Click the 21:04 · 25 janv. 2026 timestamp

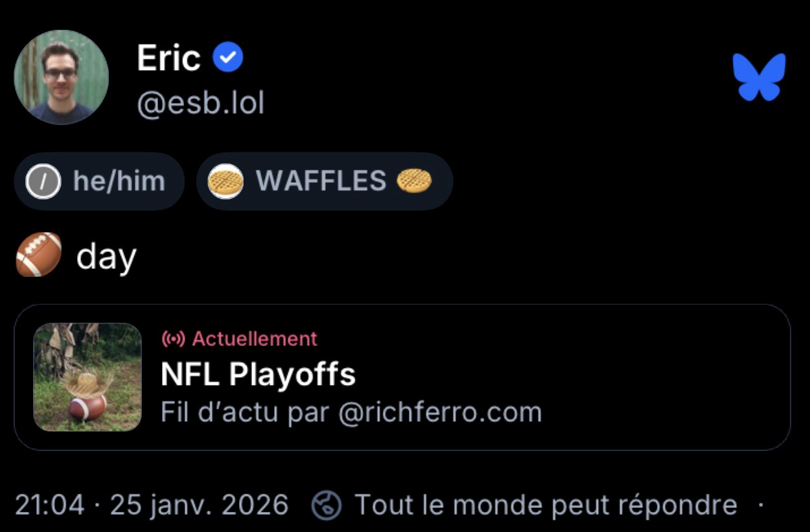(x=152, y=505)
